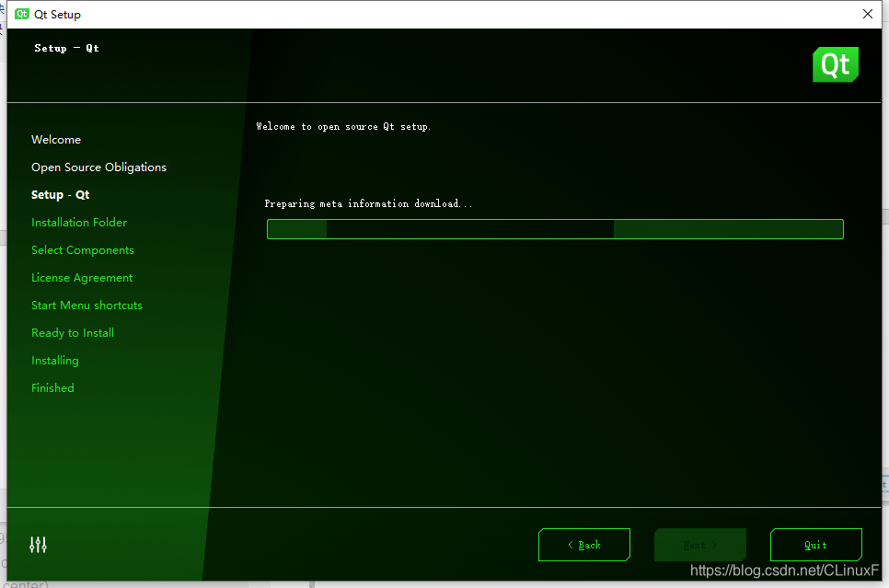
Task: Select the Welcome step in sidebar
Action: pyautogui.click(x=56, y=140)
